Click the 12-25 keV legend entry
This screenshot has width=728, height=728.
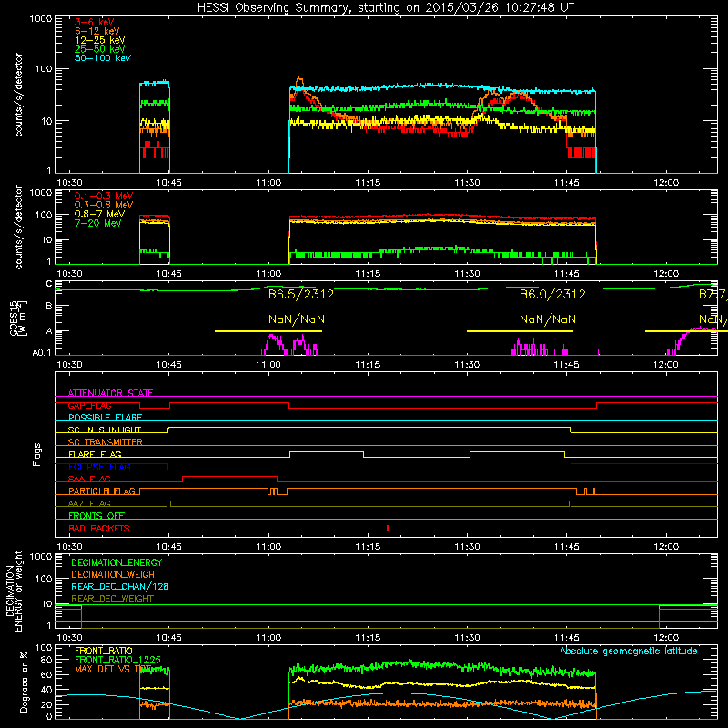(x=100, y=40)
